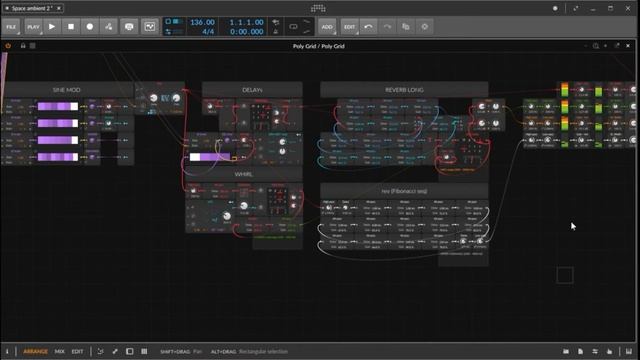Open the Bitwig dashboard logo
This screenshot has width=640, height=360.
pos(318,8)
